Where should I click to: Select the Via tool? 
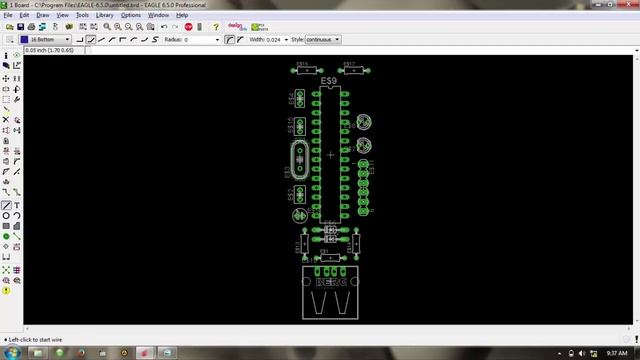[x=6, y=236]
